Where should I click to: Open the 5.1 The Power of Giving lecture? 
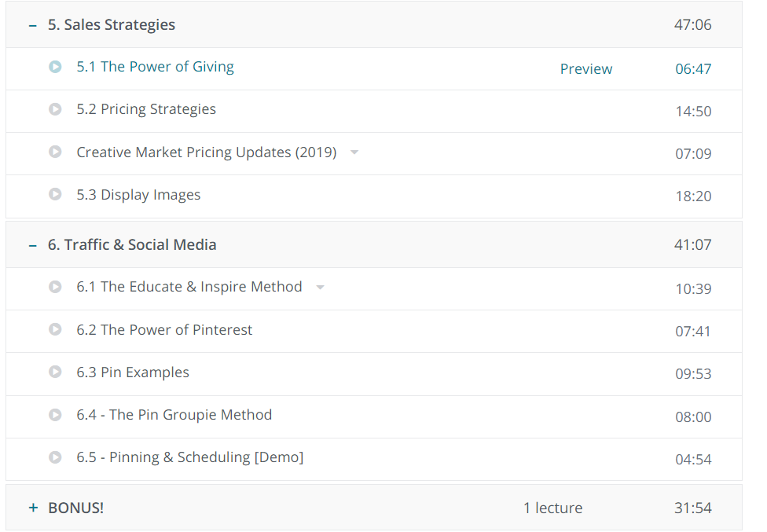pyautogui.click(x=155, y=67)
